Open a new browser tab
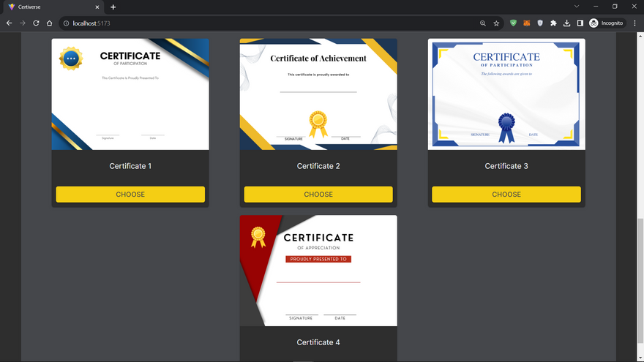This screenshot has width=644, height=362. coord(113,7)
